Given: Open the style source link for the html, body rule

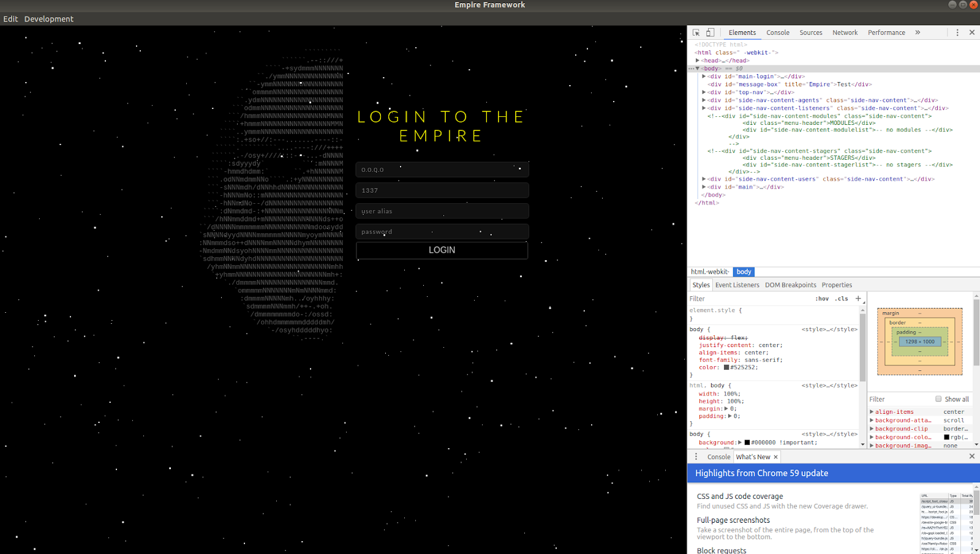Looking at the screenshot, I should [x=829, y=386].
